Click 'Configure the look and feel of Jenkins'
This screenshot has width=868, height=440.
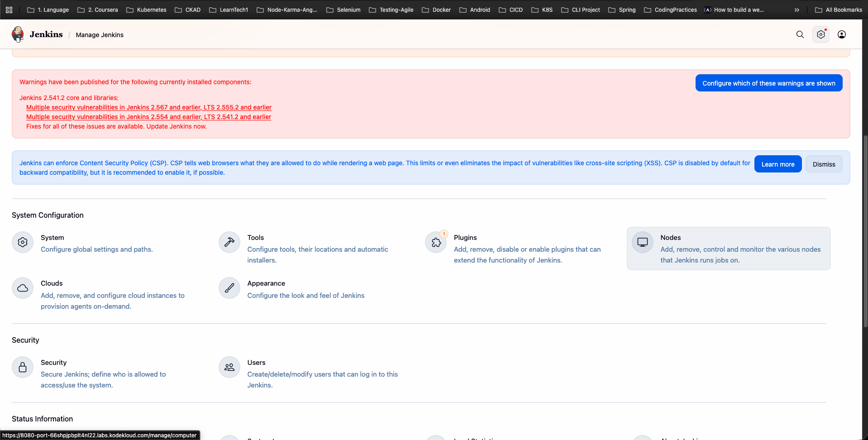coord(306,296)
